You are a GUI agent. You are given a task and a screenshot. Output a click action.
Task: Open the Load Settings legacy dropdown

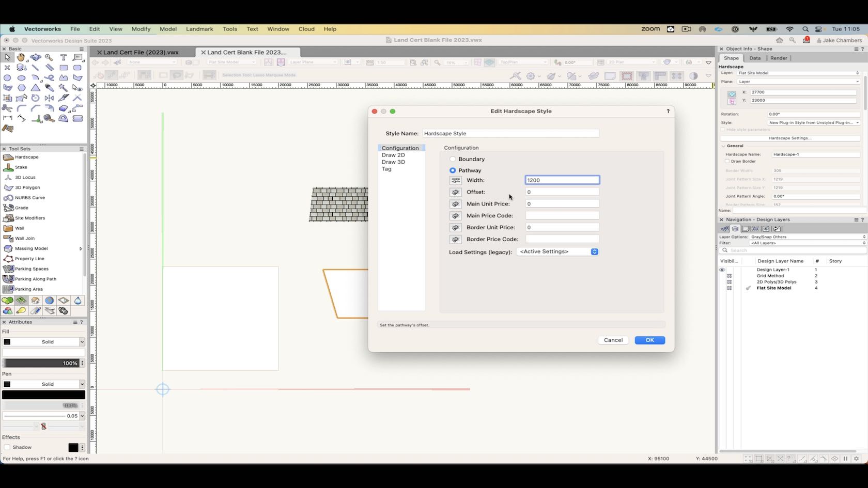(557, 251)
